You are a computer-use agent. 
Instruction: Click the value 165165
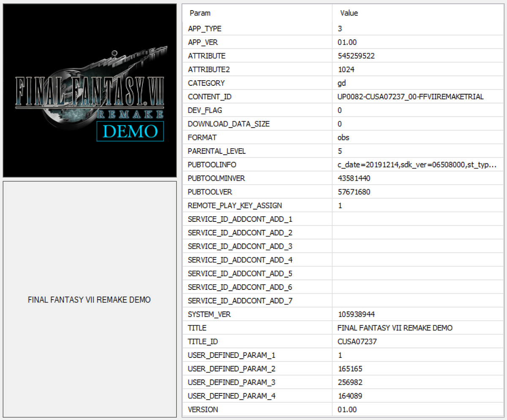[x=350, y=369]
